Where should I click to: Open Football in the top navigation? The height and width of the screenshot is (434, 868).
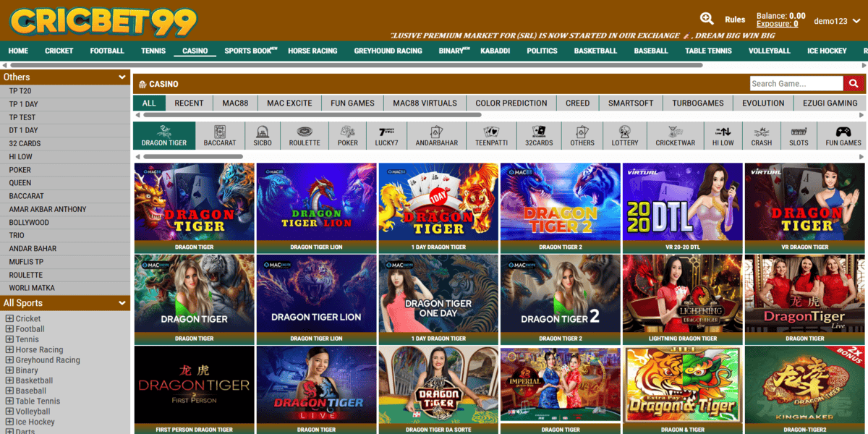point(107,51)
